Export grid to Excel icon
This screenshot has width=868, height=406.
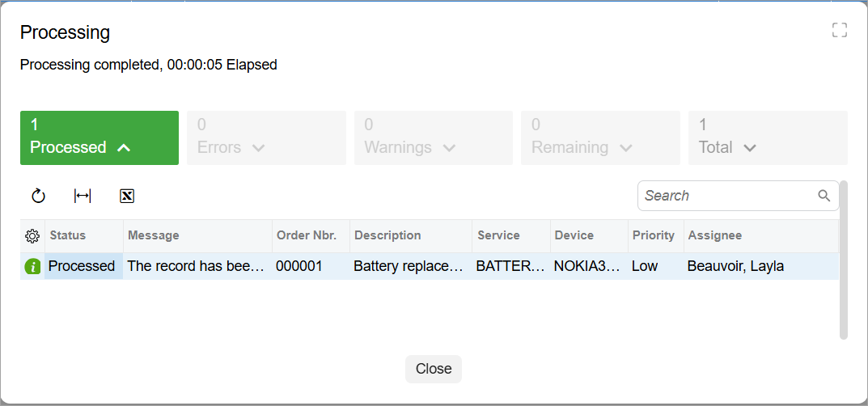127,196
